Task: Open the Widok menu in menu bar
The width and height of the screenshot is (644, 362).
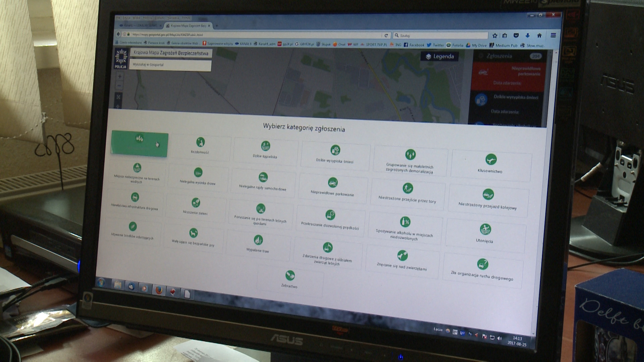Action: point(137,18)
